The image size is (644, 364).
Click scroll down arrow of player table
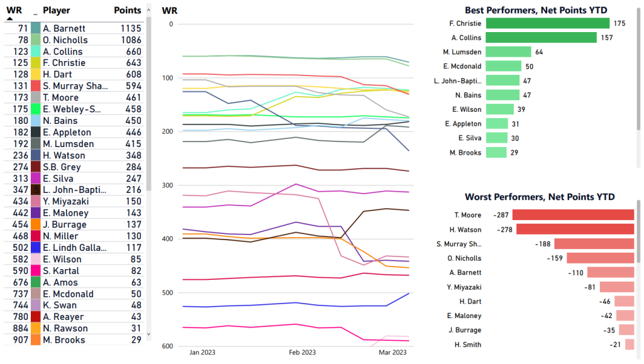pyautogui.click(x=148, y=334)
